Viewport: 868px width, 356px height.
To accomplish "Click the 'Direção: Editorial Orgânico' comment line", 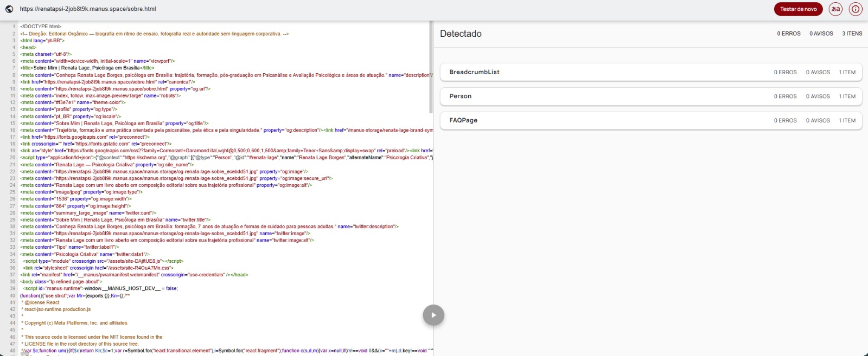I will click(155, 34).
